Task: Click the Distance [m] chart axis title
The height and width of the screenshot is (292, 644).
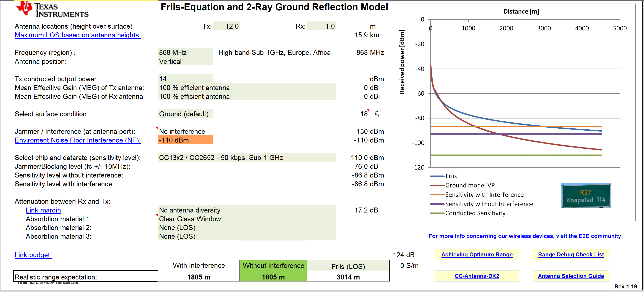Action: 521,12
